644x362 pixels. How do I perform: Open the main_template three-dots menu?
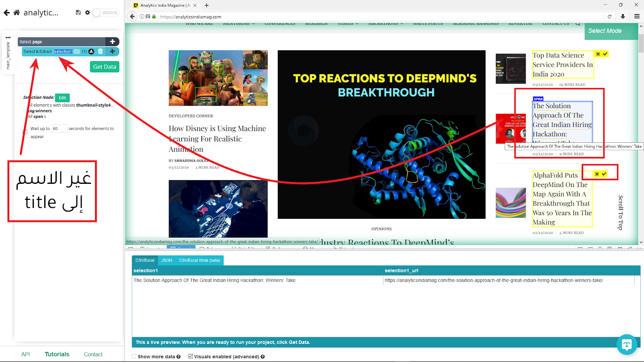click(8, 37)
